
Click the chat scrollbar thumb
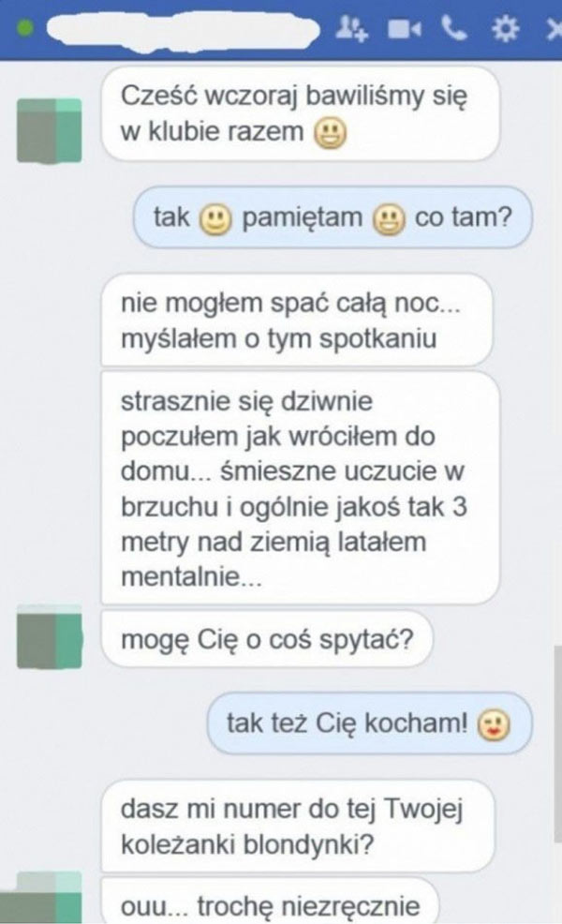point(557,744)
